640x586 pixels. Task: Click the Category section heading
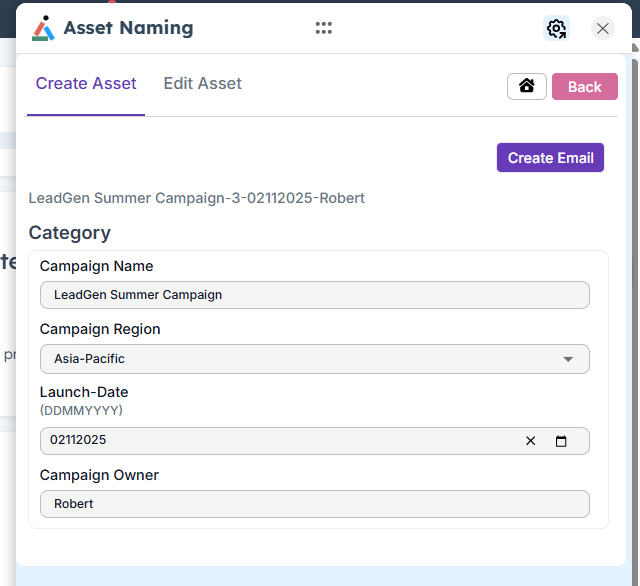69,233
